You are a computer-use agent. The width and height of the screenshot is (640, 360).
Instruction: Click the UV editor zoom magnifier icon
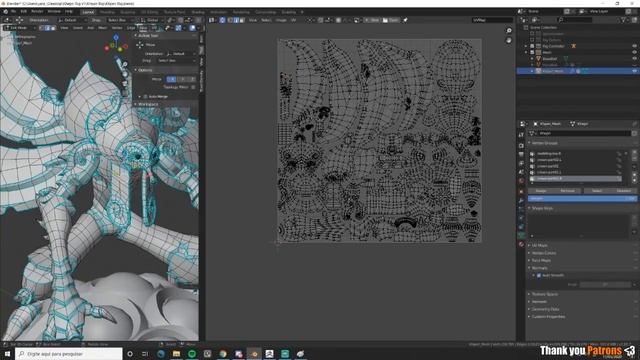point(509,31)
